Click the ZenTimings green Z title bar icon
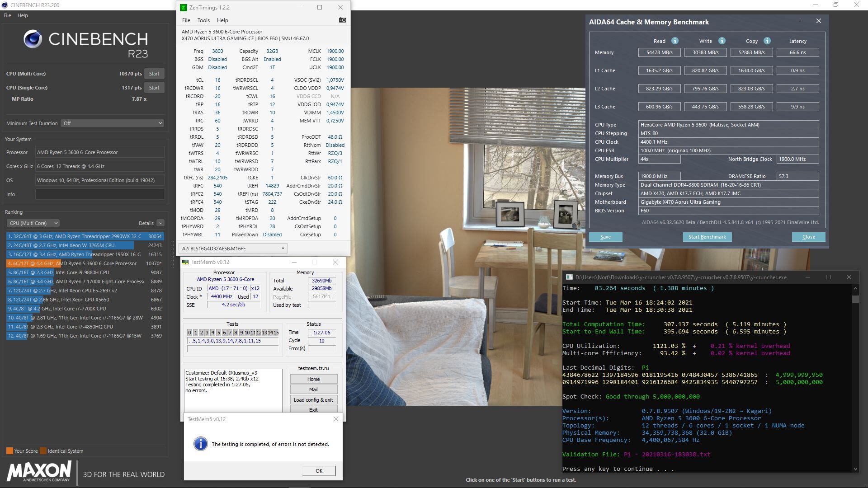The image size is (868, 488). click(x=183, y=7)
